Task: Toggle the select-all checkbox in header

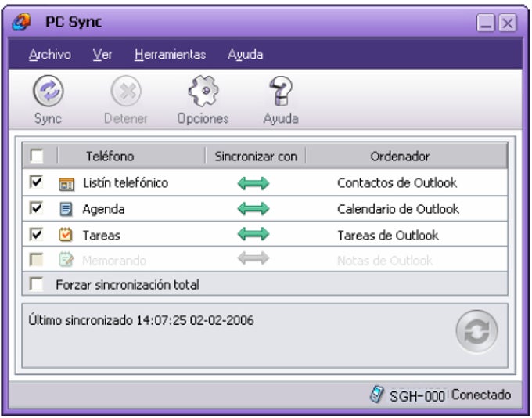Action: pyautogui.click(x=37, y=156)
